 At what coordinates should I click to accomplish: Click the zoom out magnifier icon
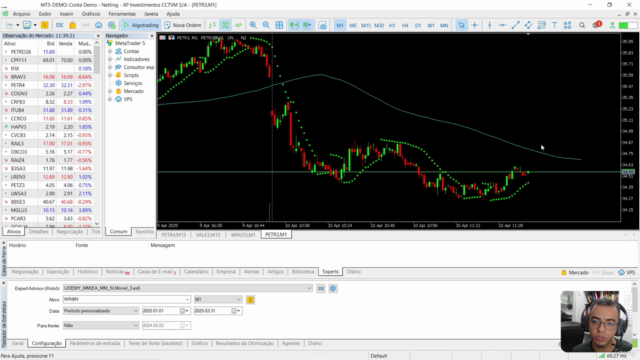pos(266,25)
